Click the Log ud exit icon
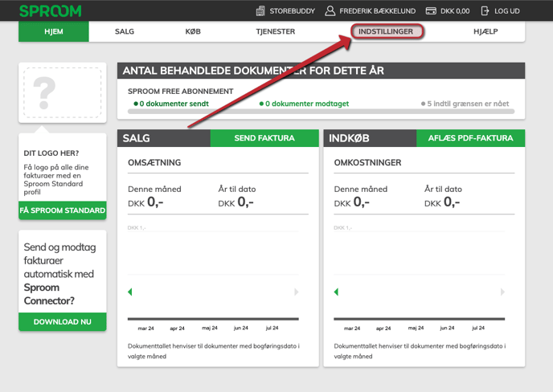553x392 pixels. click(485, 11)
